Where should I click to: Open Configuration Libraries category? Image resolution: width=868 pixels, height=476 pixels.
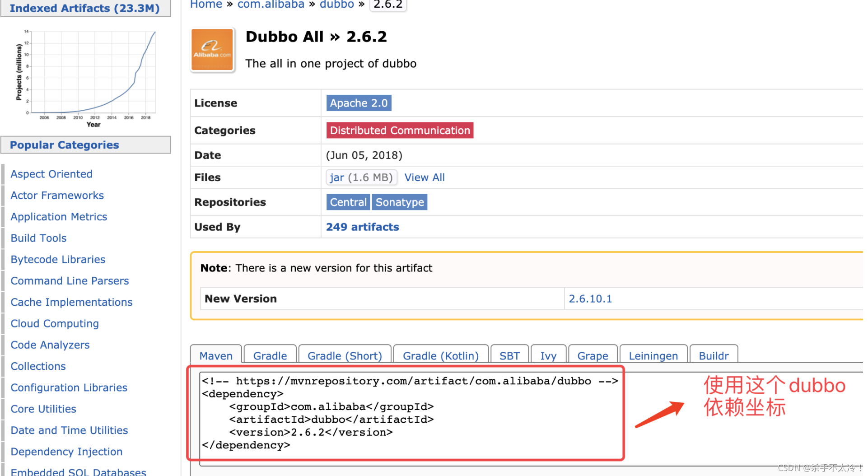tap(69, 387)
